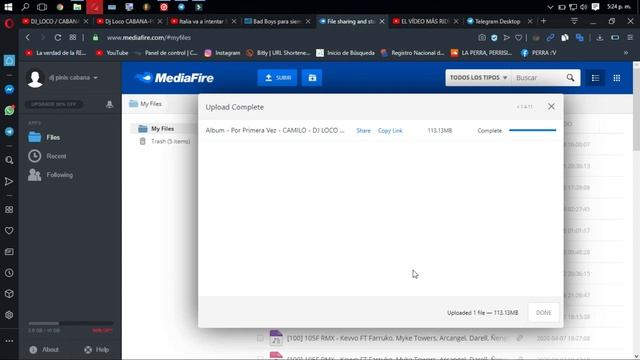640x360 pixels.
Task: Click Copy Link for uploaded album
Action: coord(390,131)
